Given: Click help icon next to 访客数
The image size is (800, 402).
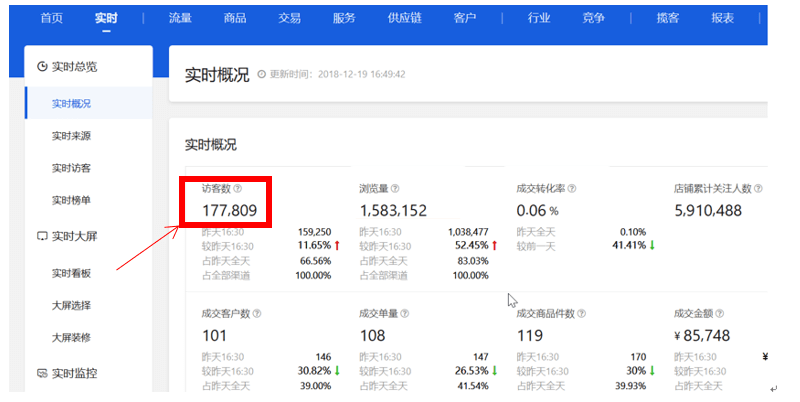Looking at the screenshot, I should [x=237, y=189].
